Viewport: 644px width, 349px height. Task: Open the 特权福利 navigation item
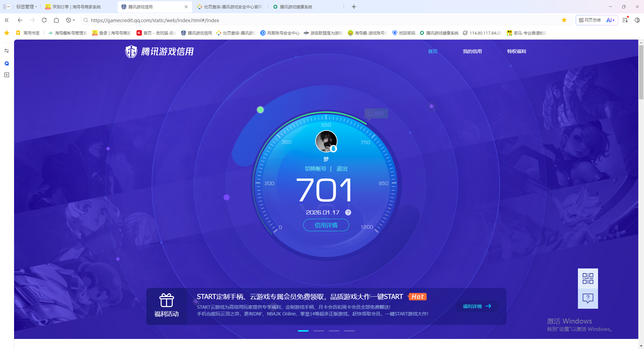516,51
